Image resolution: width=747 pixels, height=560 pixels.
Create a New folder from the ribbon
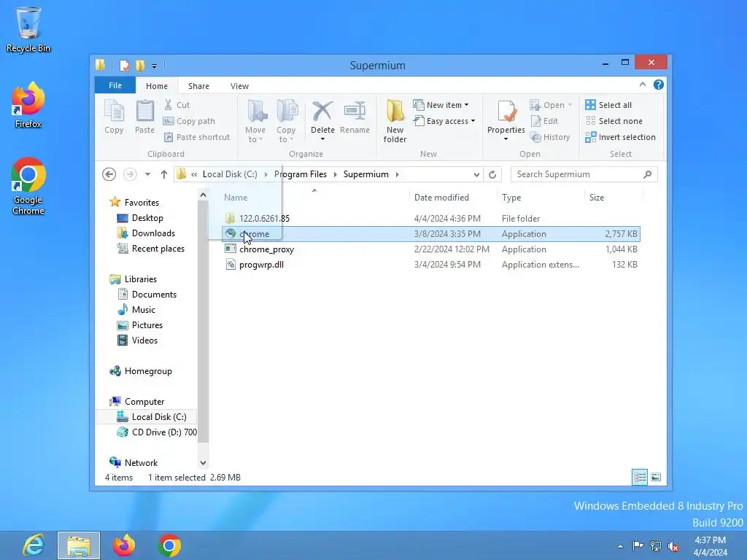395,121
